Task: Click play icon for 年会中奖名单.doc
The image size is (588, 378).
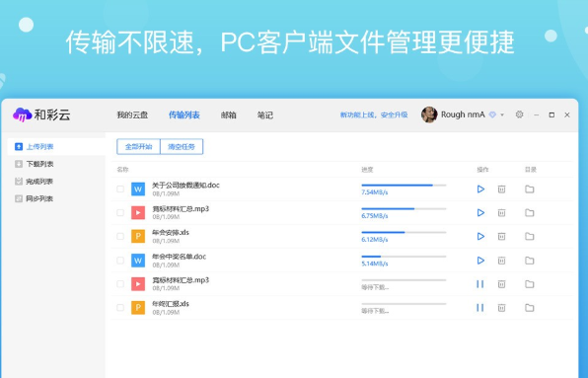Action: point(480,261)
